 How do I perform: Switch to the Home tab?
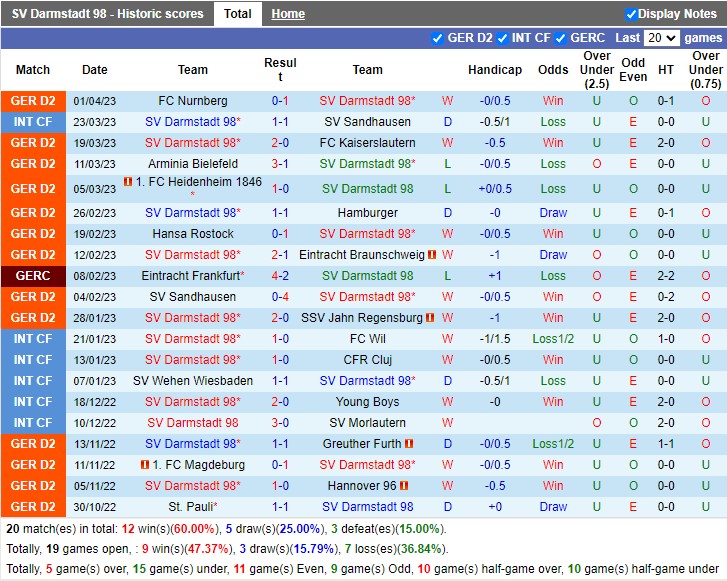pyautogui.click(x=288, y=14)
